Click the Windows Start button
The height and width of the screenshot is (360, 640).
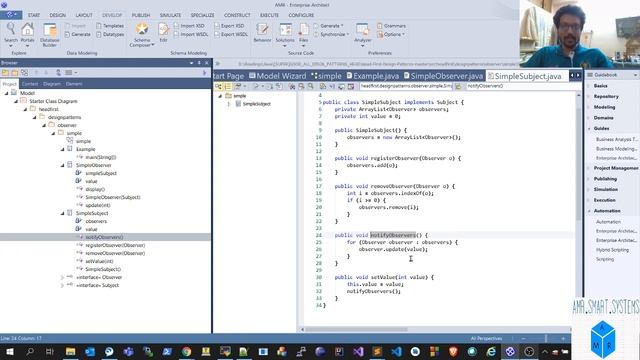click(x=10, y=351)
